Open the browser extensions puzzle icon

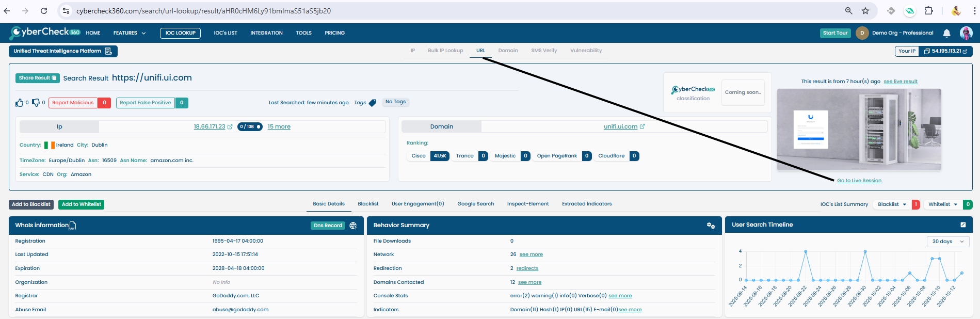[x=928, y=11]
